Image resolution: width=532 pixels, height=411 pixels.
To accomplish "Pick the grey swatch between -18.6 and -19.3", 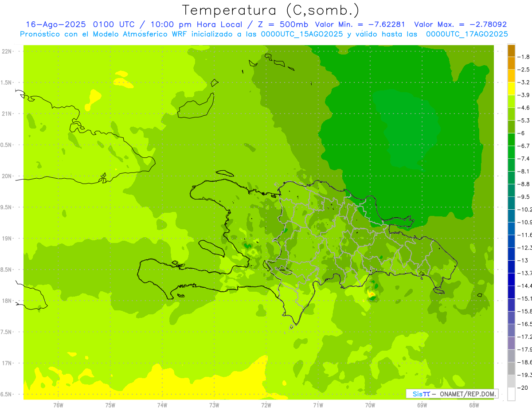I will point(511,368).
